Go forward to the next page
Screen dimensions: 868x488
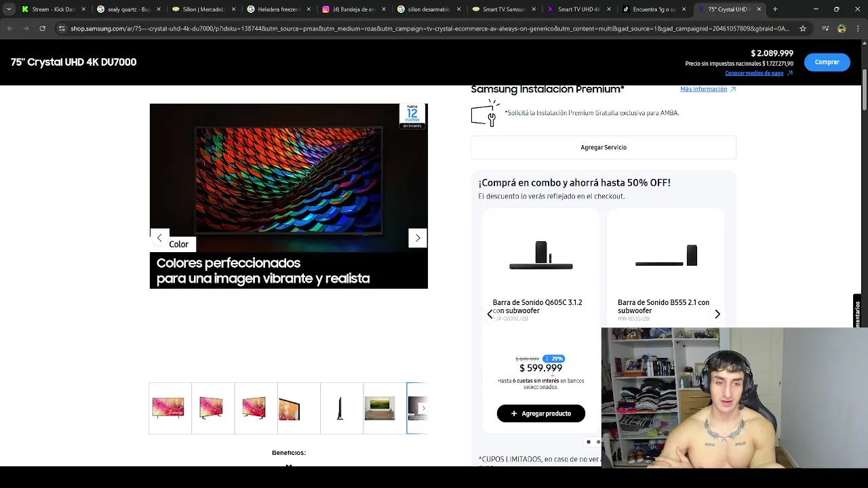click(x=26, y=28)
